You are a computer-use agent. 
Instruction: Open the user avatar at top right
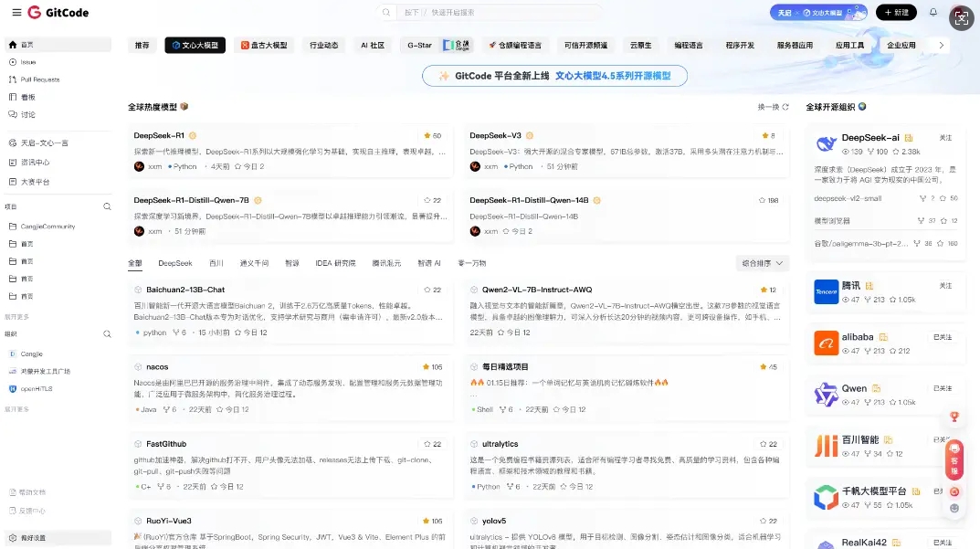tap(960, 17)
